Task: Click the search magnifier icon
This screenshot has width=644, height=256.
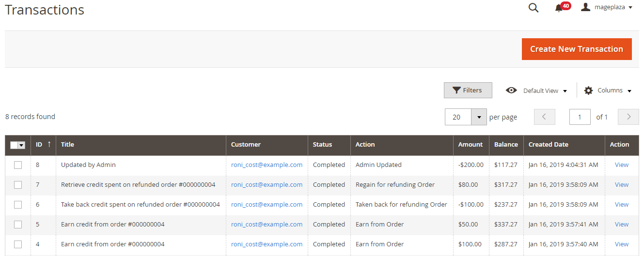Action: [x=533, y=8]
